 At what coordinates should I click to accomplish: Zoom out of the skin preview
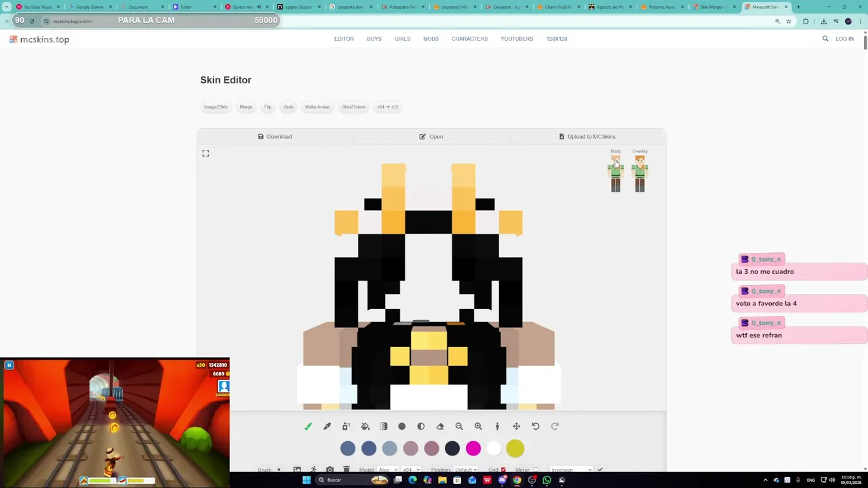click(x=459, y=426)
